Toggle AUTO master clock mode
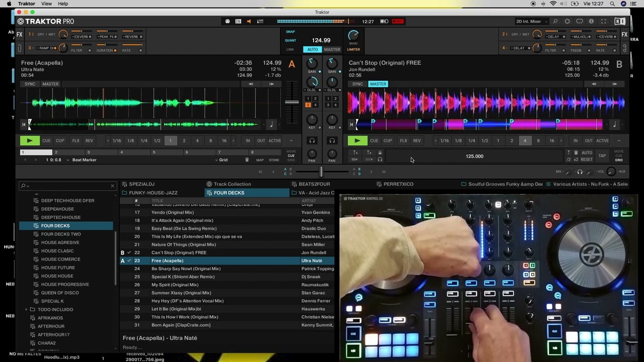The height and width of the screenshot is (362, 644). 312,49
